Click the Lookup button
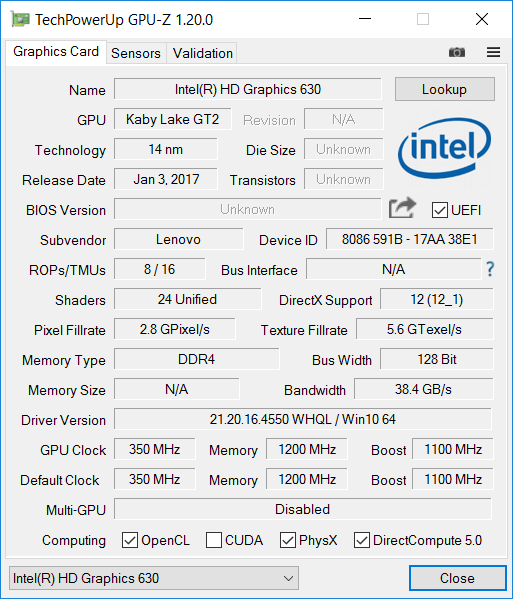 coord(445,89)
